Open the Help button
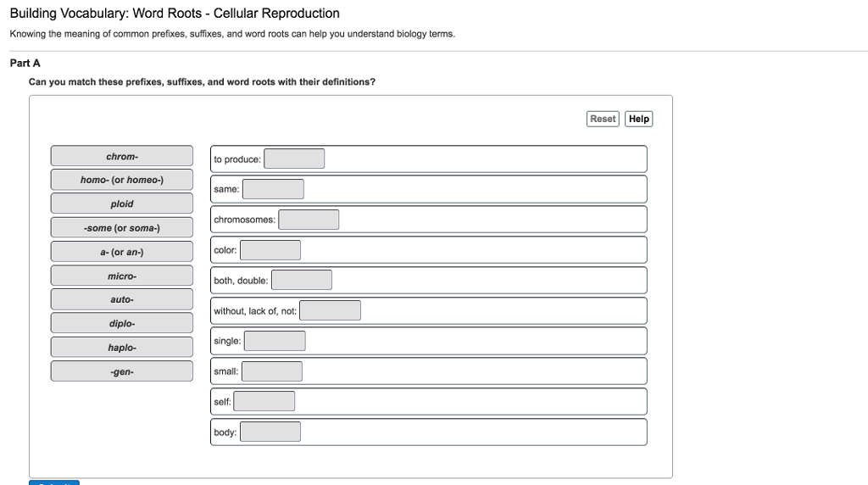The height and width of the screenshot is (485, 868). [639, 119]
